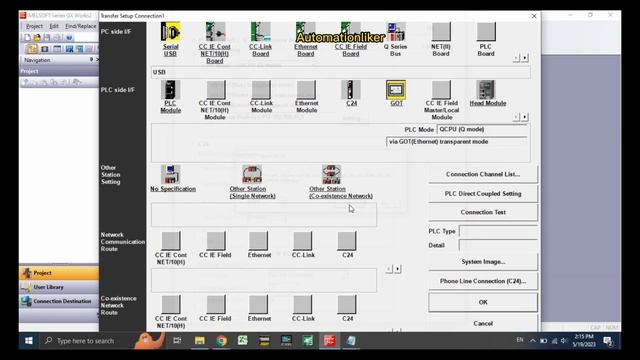This screenshot has height=360, width=640.
Task: Switch to the Connection Destination tab
Action: click(59, 301)
